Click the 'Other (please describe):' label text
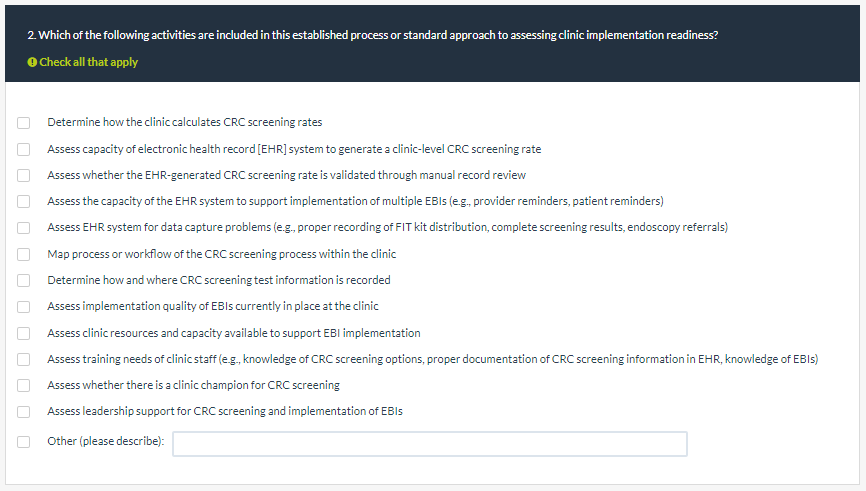 106,441
